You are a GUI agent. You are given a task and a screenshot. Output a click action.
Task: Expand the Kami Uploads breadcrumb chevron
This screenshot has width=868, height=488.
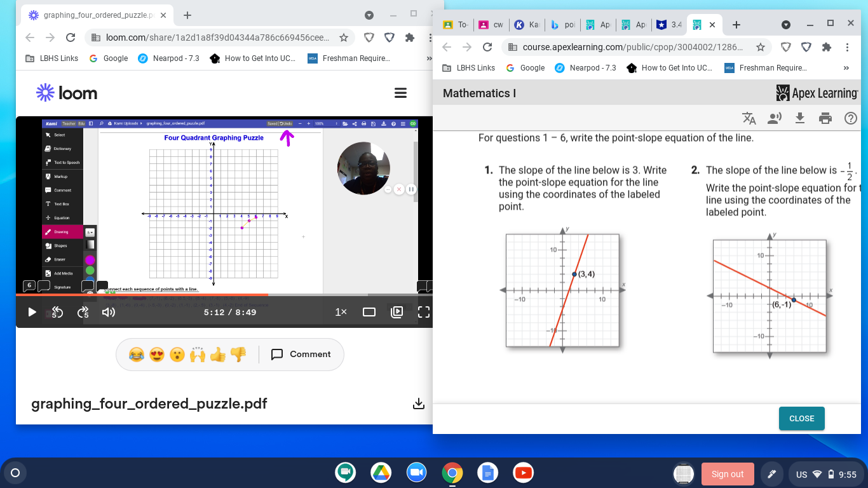pyautogui.click(x=141, y=124)
